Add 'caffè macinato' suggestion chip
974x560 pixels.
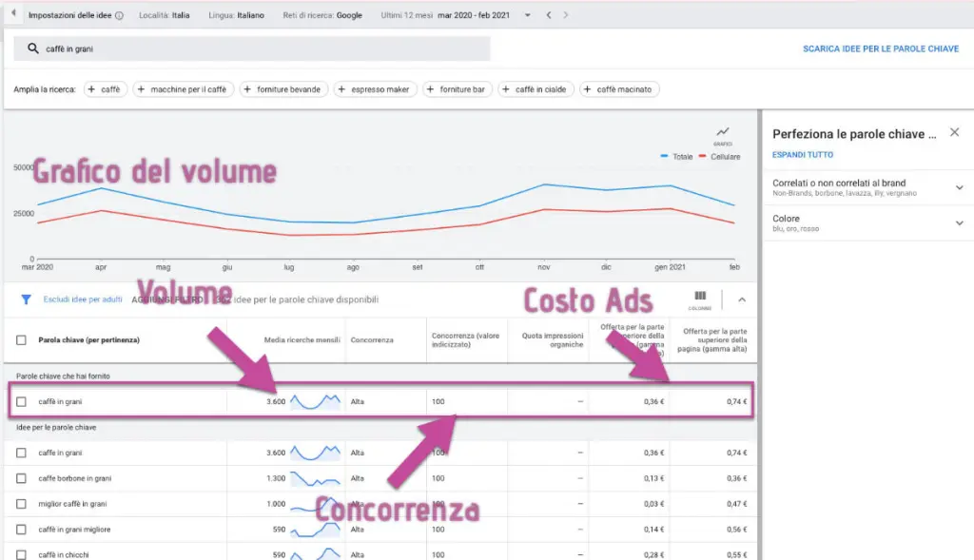618,89
